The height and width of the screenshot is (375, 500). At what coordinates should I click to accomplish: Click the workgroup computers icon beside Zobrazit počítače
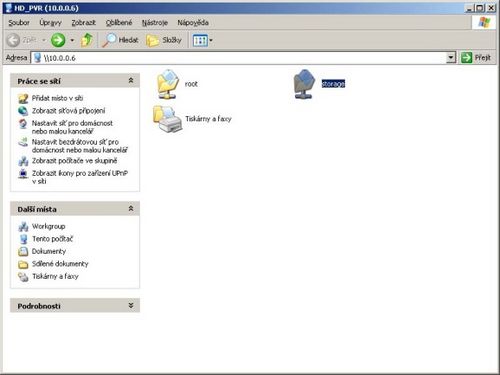click(x=23, y=161)
